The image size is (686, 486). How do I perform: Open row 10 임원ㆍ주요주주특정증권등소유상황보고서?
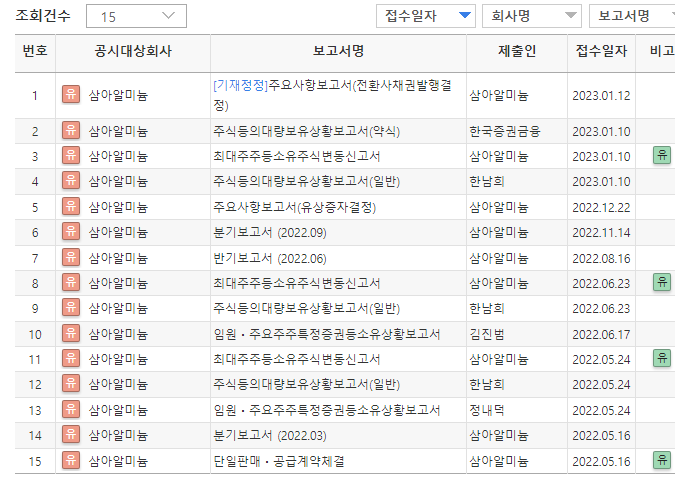click(326, 335)
